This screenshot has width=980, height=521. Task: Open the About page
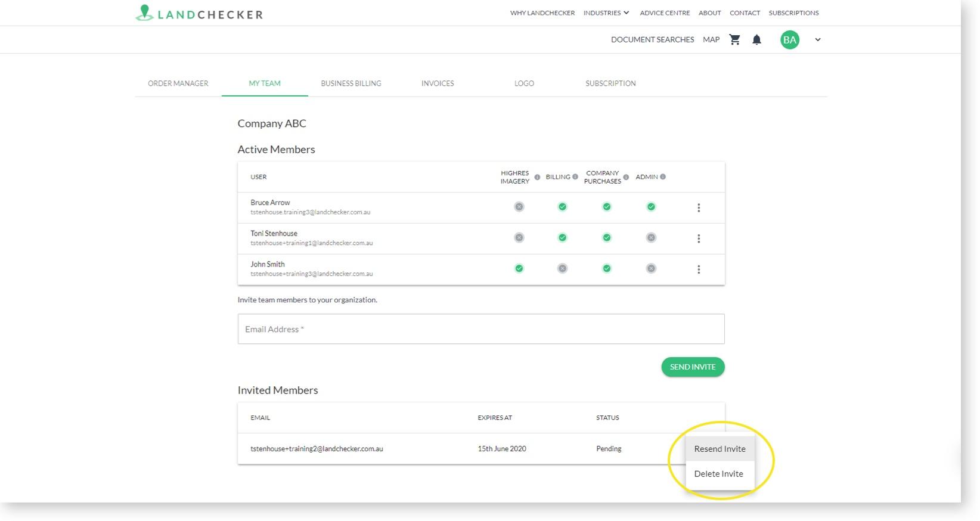click(x=709, y=13)
